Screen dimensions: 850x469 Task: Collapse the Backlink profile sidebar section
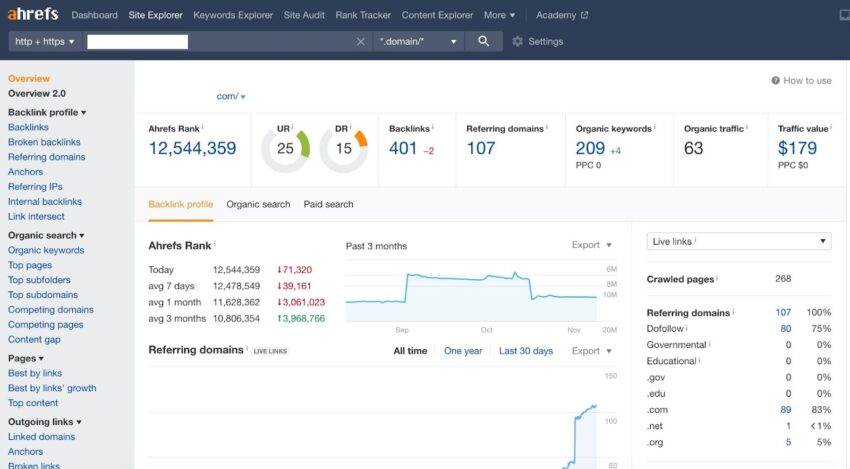(x=47, y=112)
